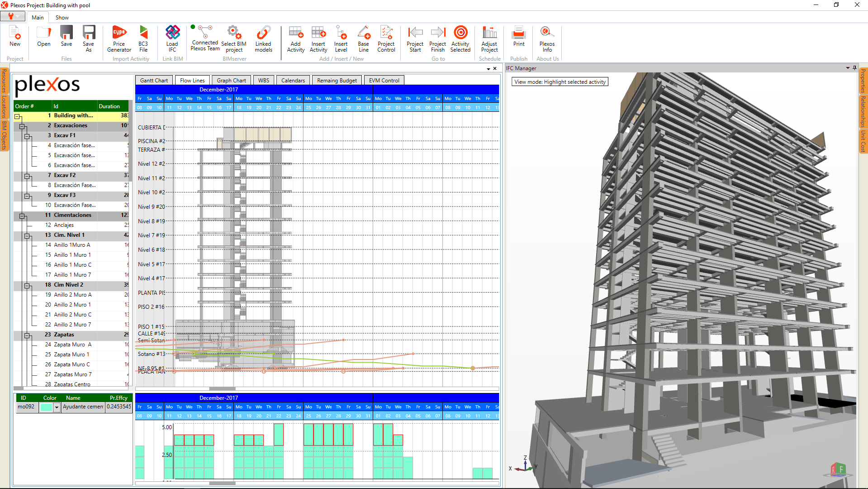
Task: Switch to the Show ribbon tab
Action: pos(62,17)
